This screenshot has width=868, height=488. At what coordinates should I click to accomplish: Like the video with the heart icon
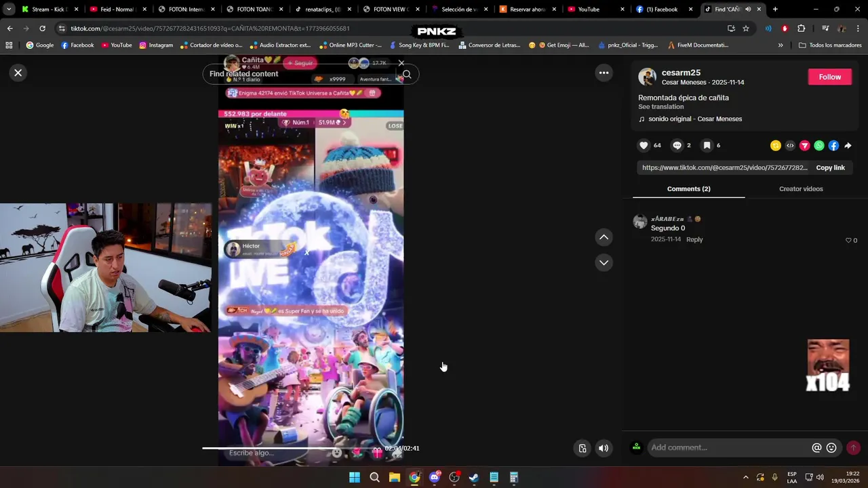point(644,145)
